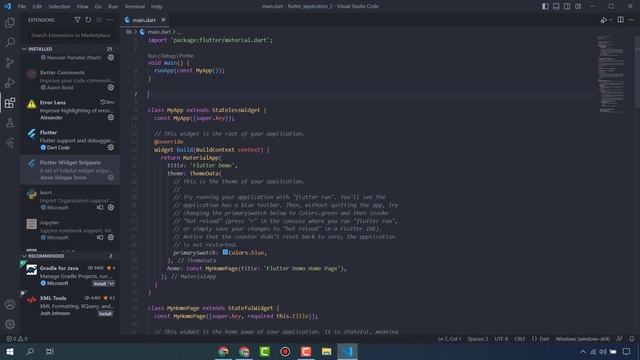Image resolution: width=640 pixels, height=360 pixels.
Task: Open File Explorer from the taskbar
Action: coord(327,351)
